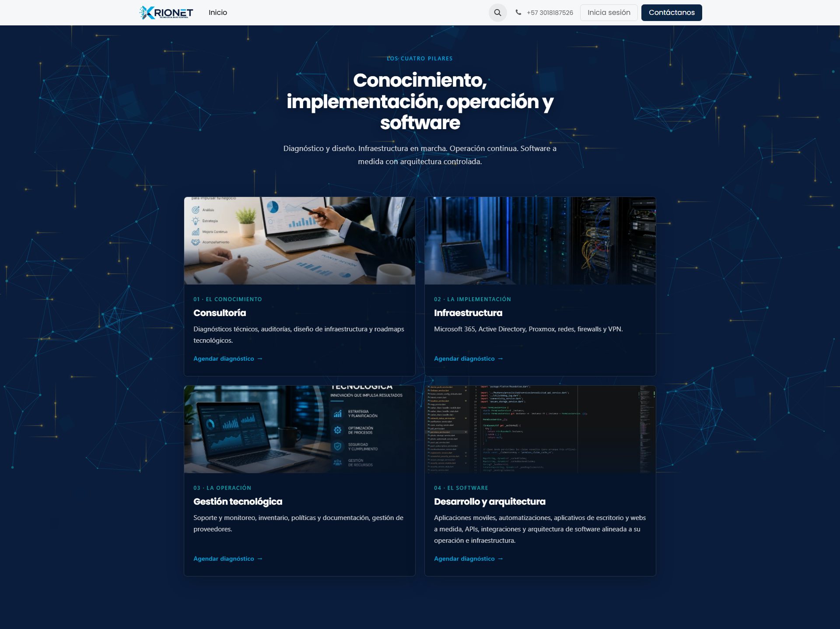840x629 pixels.
Task: Open the Desarrollo y arquitectura code image
Action: (x=540, y=429)
